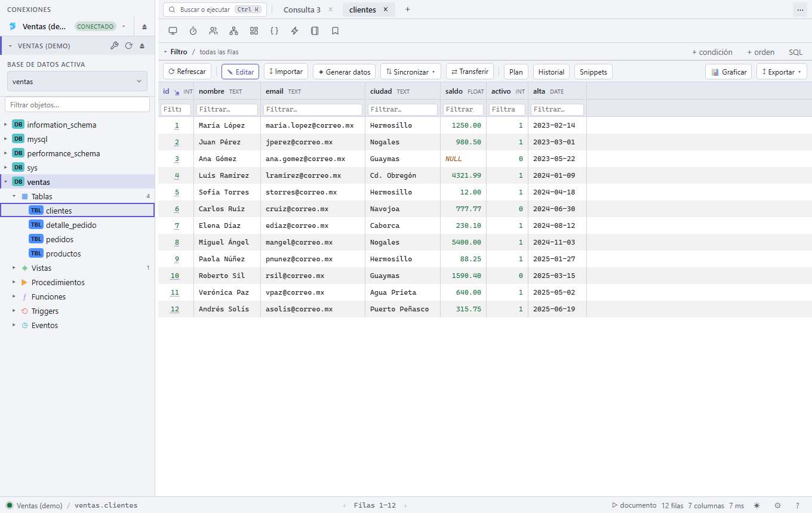Open the Exportar dropdown
The image size is (812, 513).
[782, 72]
